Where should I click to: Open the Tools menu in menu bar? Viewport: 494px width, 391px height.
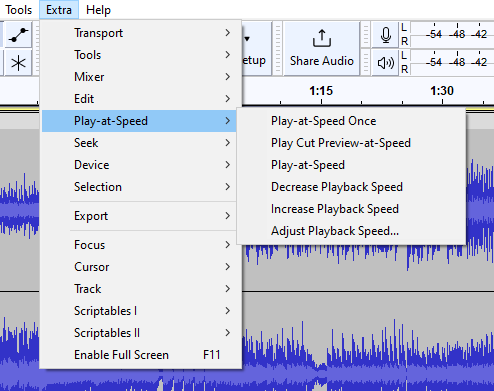19,10
